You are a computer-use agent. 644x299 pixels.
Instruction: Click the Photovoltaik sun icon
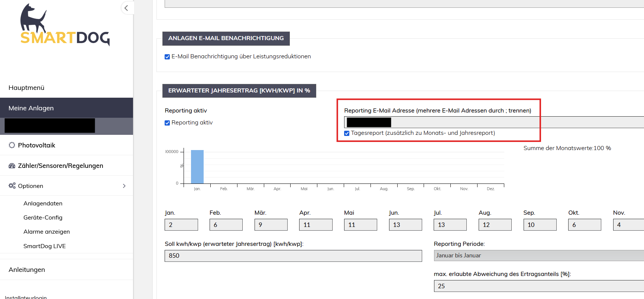click(12, 145)
